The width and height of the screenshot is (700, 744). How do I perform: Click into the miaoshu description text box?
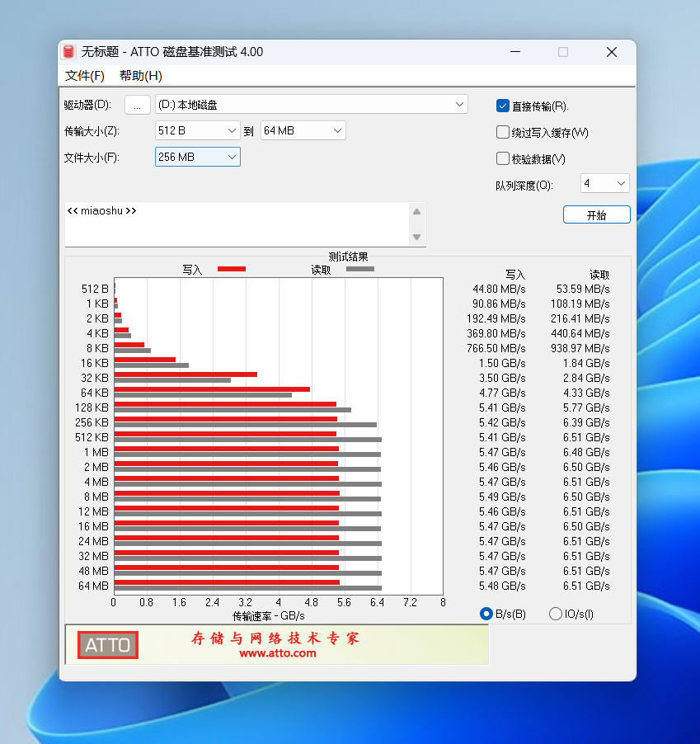[x=236, y=224]
